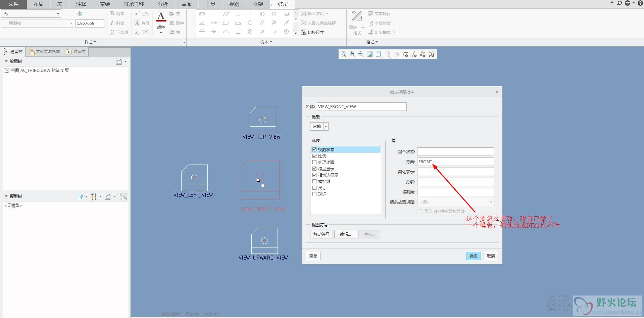Click the copy style icon above the text height field
Screen dimensions: 644x318
point(80,13)
